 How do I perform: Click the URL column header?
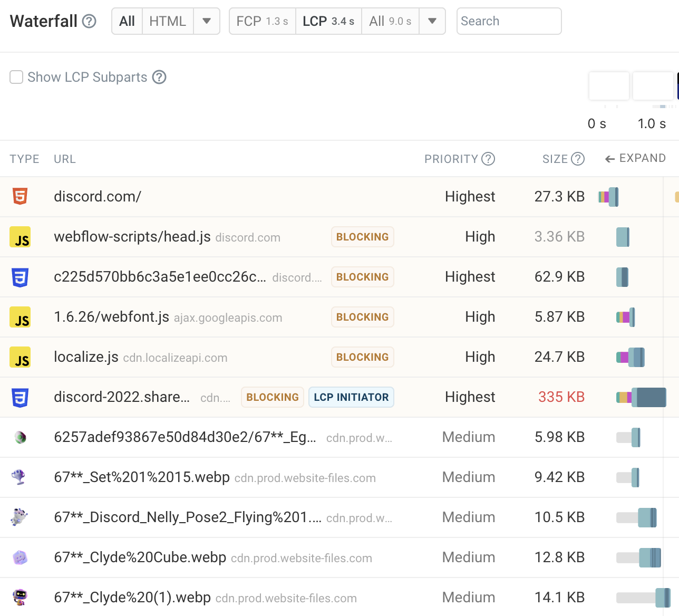click(x=65, y=159)
